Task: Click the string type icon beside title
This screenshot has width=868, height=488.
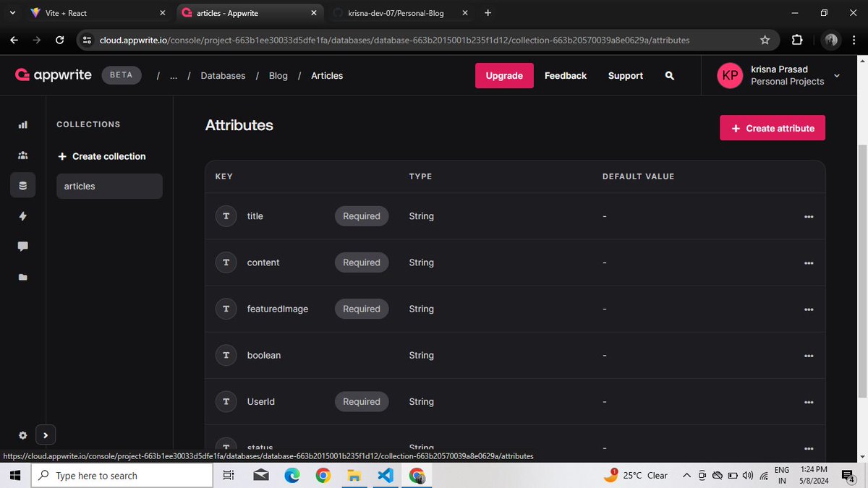Action: (226, 216)
